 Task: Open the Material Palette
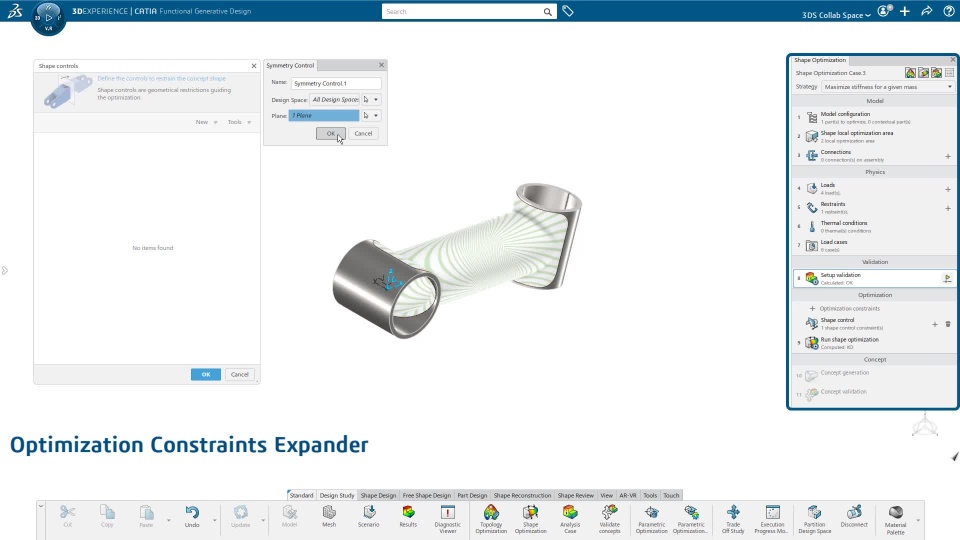[895, 519]
